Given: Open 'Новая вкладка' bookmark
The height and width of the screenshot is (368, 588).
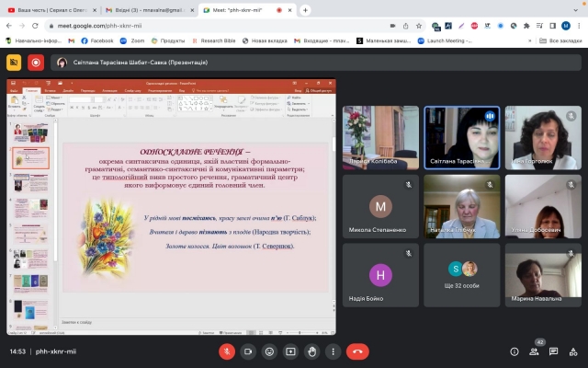Looking at the screenshot, I should (265, 40).
